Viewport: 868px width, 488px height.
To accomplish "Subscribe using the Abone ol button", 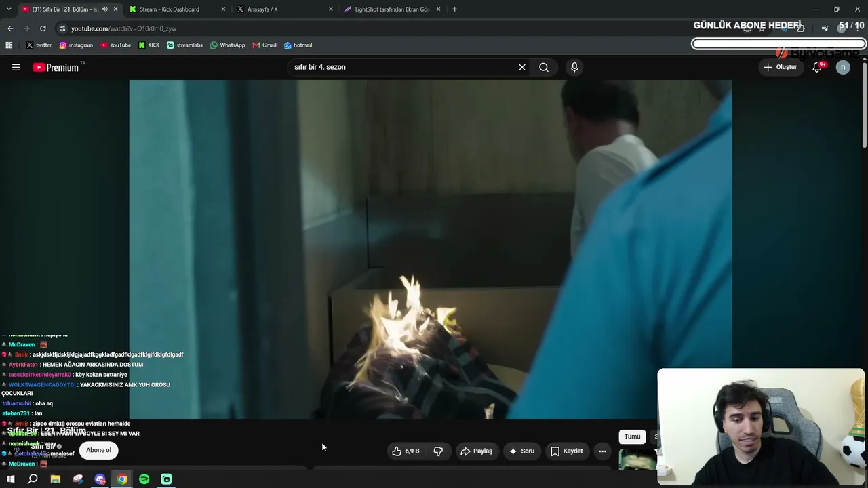I will coord(98,450).
